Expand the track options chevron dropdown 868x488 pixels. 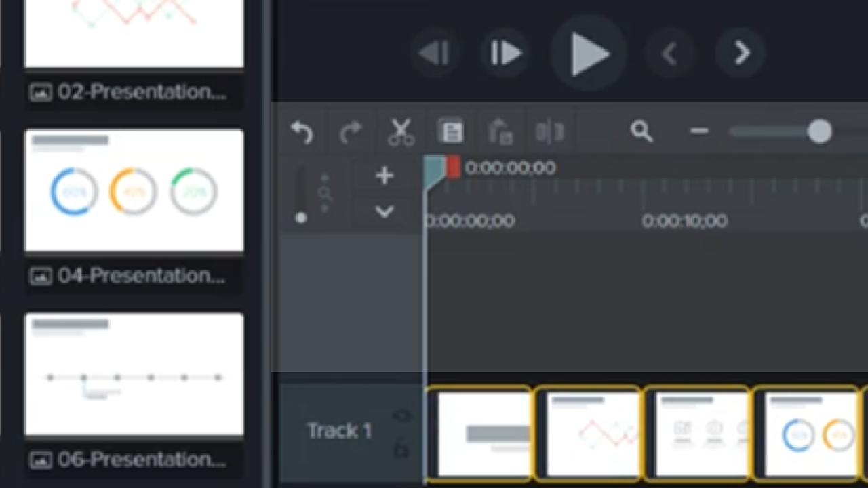click(384, 212)
